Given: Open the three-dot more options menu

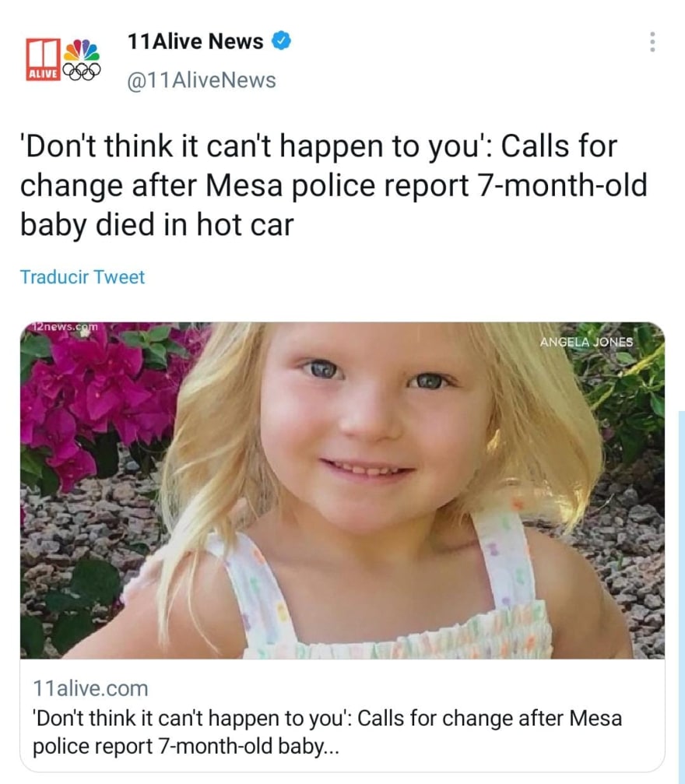Looking at the screenshot, I should pyautogui.click(x=652, y=43).
